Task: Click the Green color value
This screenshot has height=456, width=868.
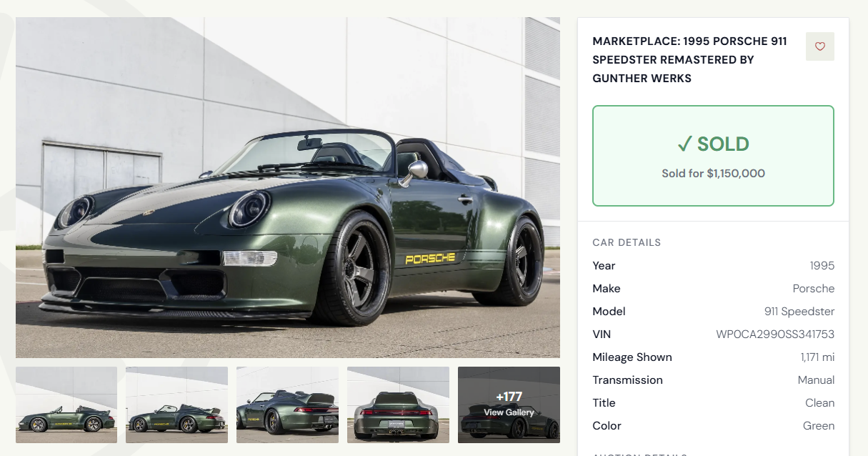Action: tap(819, 425)
